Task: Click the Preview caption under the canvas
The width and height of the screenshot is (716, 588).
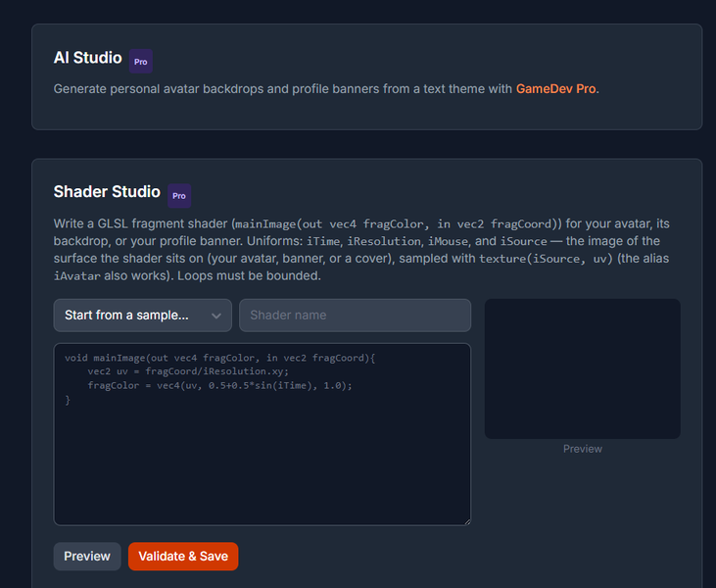Action: coord(582,449)
